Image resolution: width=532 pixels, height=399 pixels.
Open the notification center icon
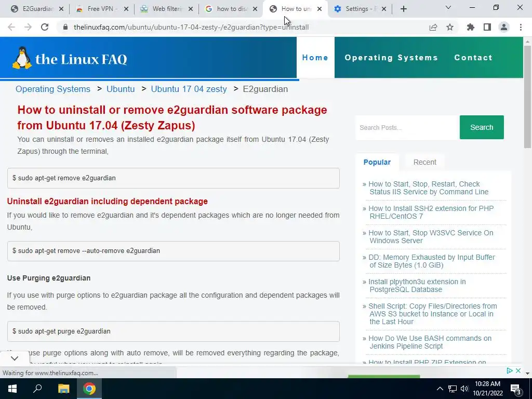[x=516, y=389]
